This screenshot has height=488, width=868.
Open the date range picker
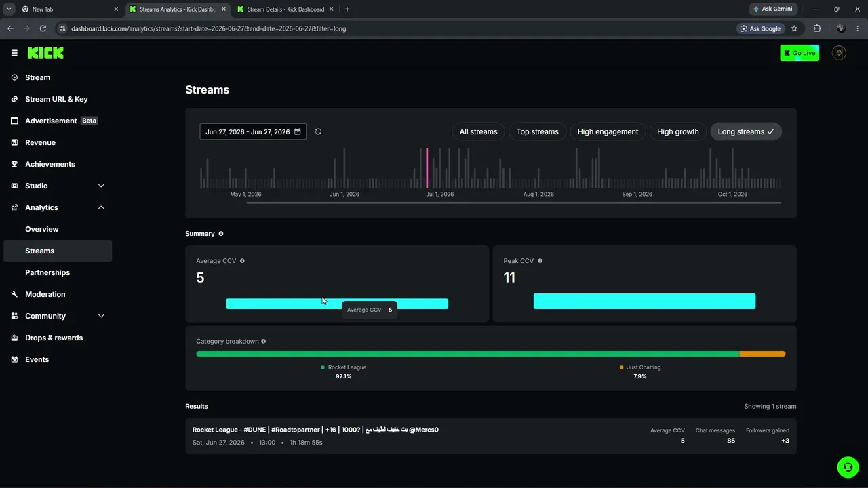pyautogui.click(x=253, y=131)
